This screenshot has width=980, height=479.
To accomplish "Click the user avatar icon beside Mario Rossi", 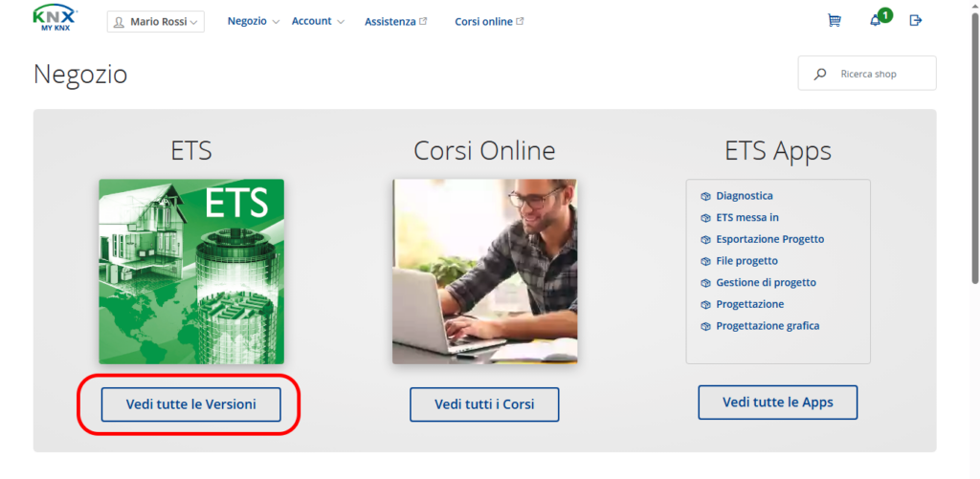I will click(x=119, y=22).
